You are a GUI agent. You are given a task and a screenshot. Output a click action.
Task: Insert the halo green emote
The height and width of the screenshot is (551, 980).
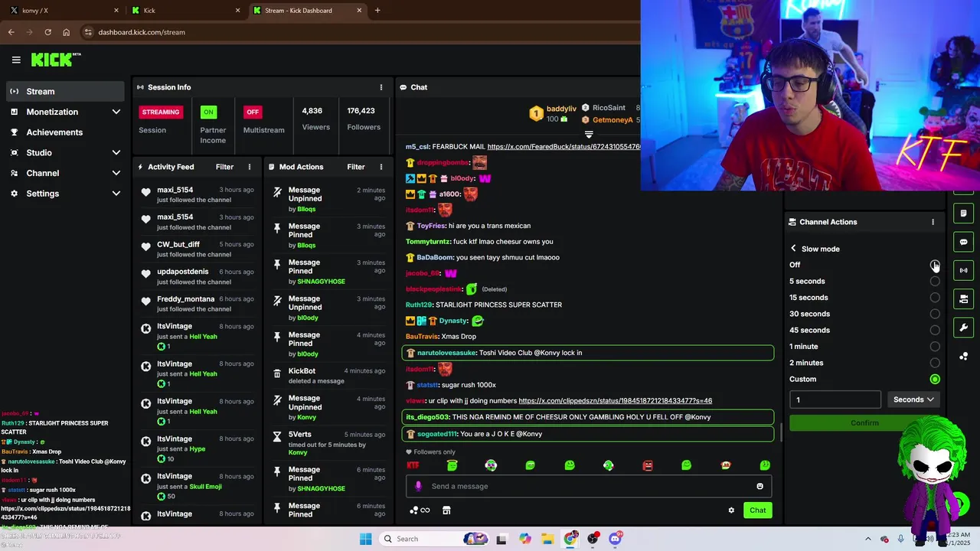point(452,465)
